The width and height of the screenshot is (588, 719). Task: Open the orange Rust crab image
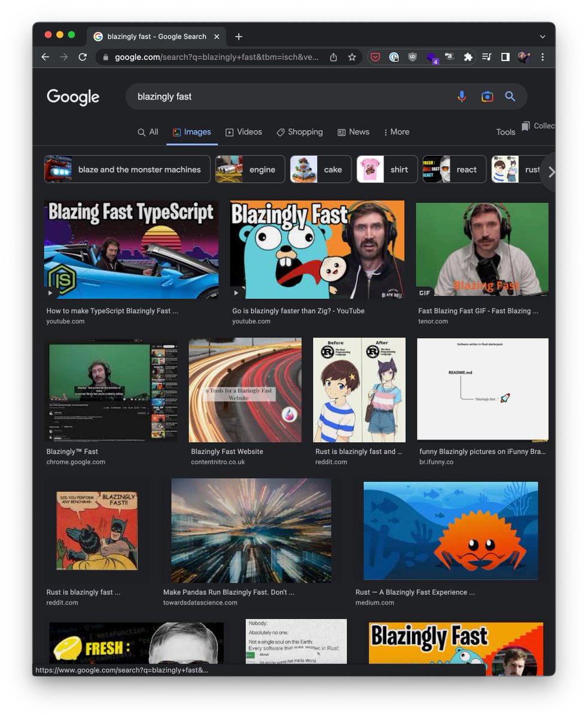pyautogui.click(x=451, y=531)
